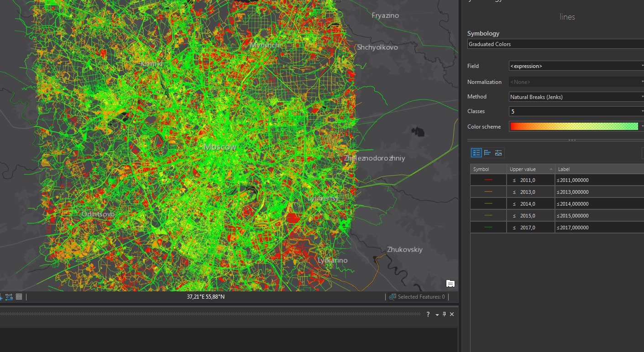Viewport: 644px width, 352px height.
Task: Open the bottom pane options arrow menu
Action: 437,315
